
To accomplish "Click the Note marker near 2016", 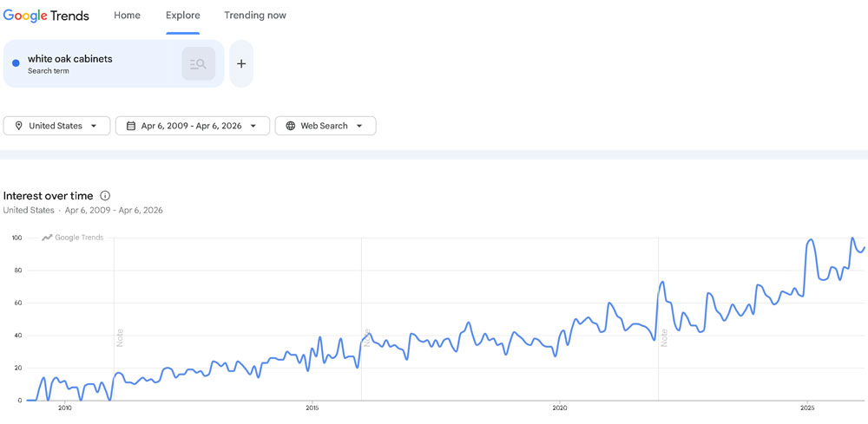I will coord(367,337).
